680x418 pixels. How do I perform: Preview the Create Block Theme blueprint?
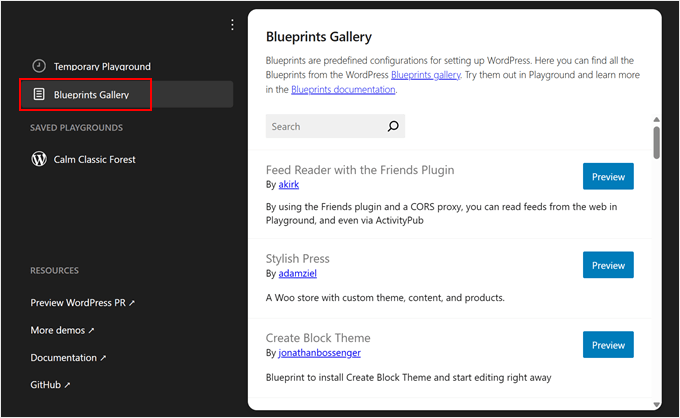click(x=608, y=345)
